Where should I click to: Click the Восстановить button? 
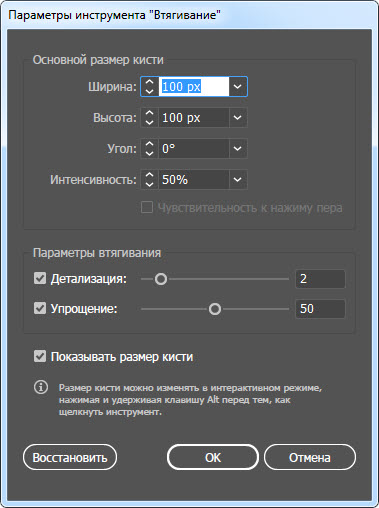pos(70,457)
